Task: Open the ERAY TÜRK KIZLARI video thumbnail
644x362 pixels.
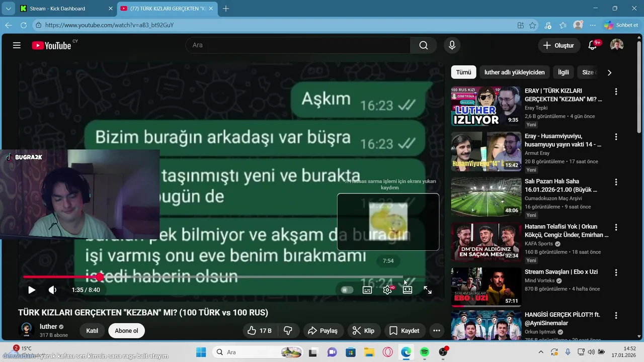Action: (486, 106)
